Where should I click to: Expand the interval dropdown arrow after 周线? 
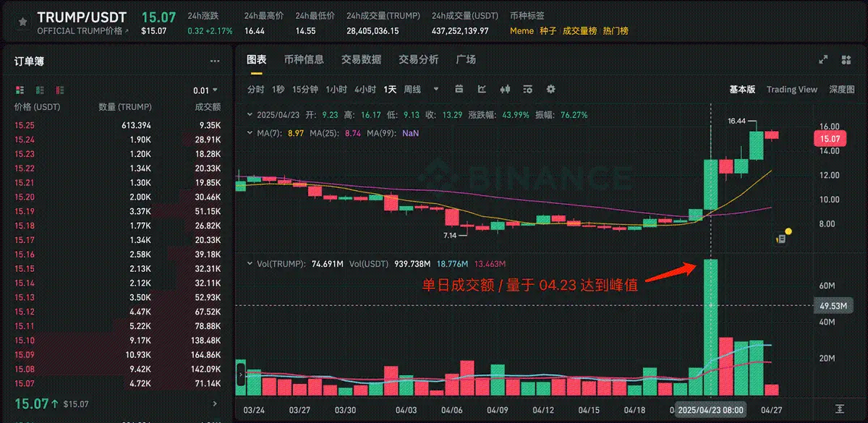click(435, 89)
